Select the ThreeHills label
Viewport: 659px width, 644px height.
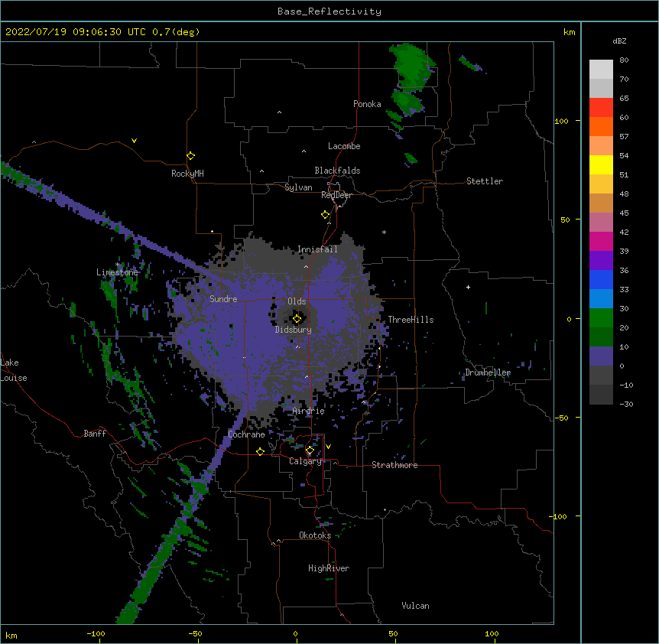coord(411,320)
